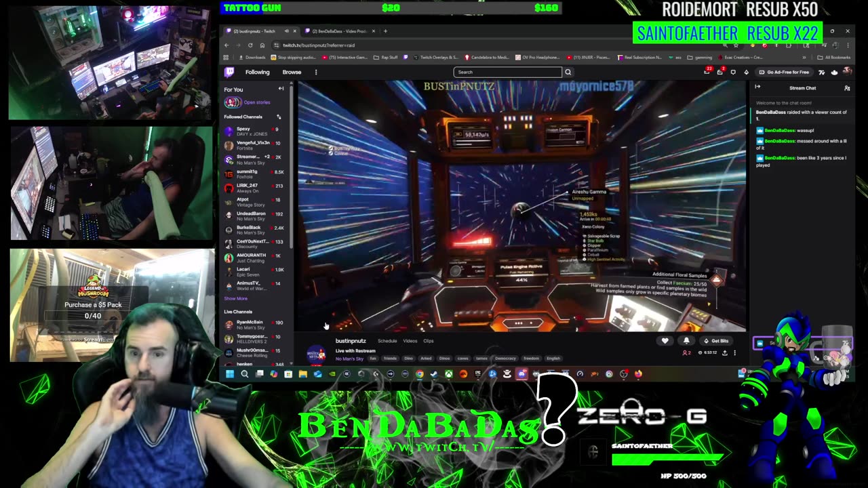The height and width of the screenshot is (488, 868).
Task: Click the bustinpnutz channel avatar
Action: (x=316, y=354)
